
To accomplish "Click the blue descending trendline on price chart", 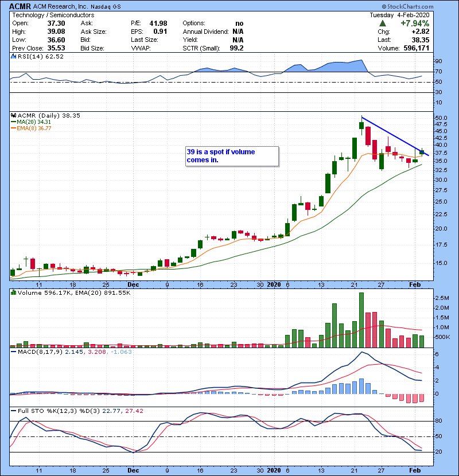I will [x=395, y=136].
